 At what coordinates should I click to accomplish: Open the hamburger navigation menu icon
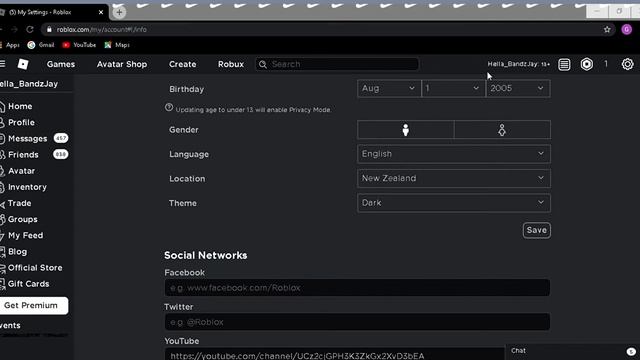point(2,64)
